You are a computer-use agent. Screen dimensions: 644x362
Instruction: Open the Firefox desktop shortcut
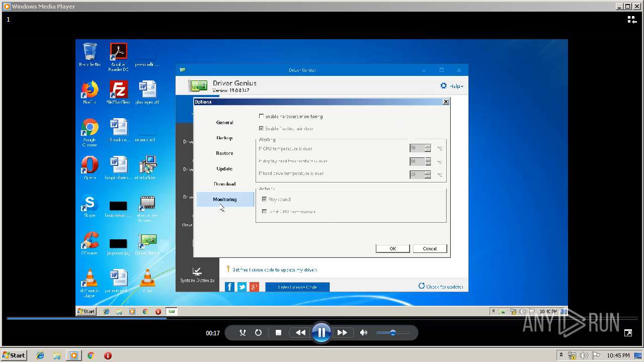click(x=90, y=93)
